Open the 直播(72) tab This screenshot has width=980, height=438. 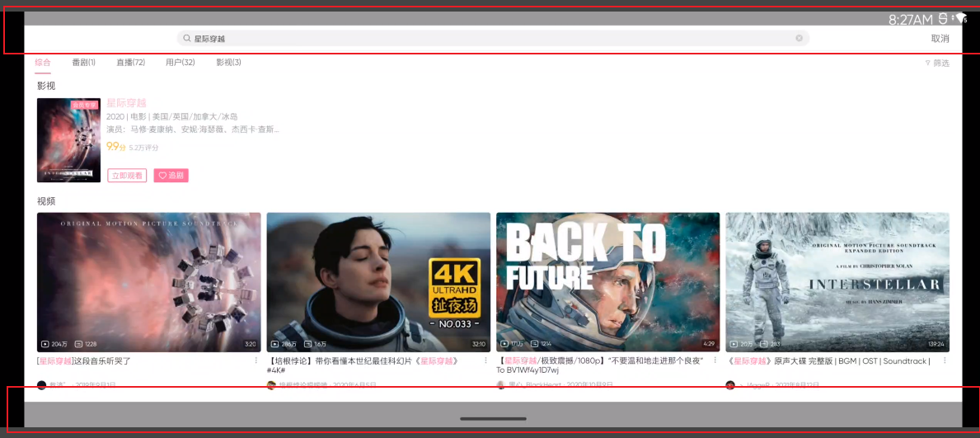pos(130,63)
